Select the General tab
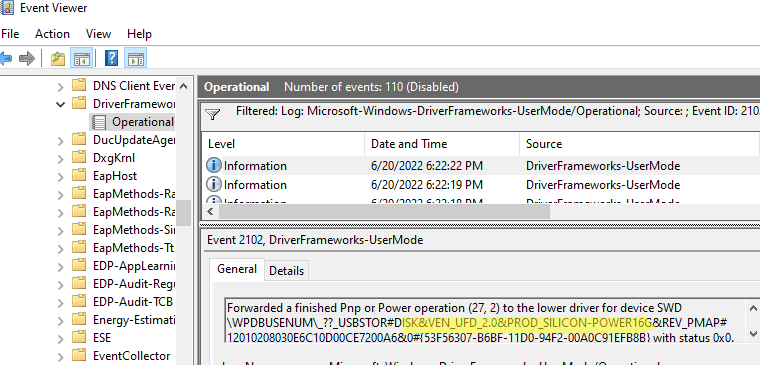The image size is (760, 365). pos(237,269)
